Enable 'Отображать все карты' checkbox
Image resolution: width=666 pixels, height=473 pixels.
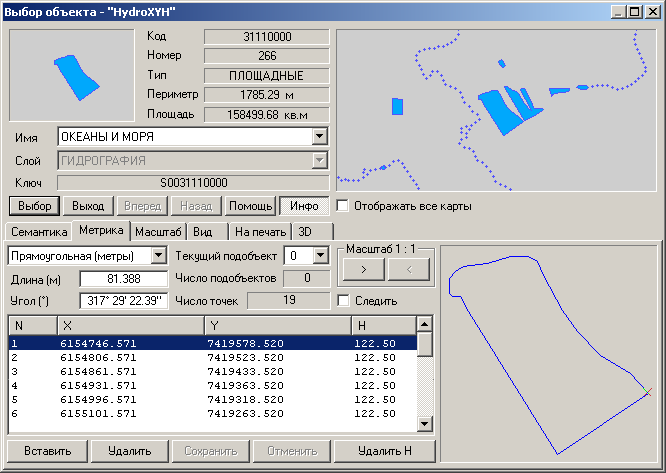pyautogui.click(x=344, y=206)
